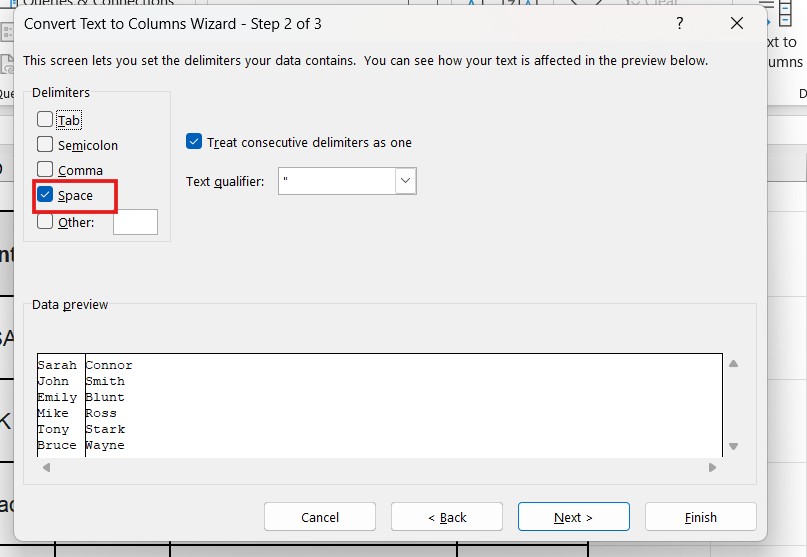Click the Text qualifier combo box field

pos(336,181)
